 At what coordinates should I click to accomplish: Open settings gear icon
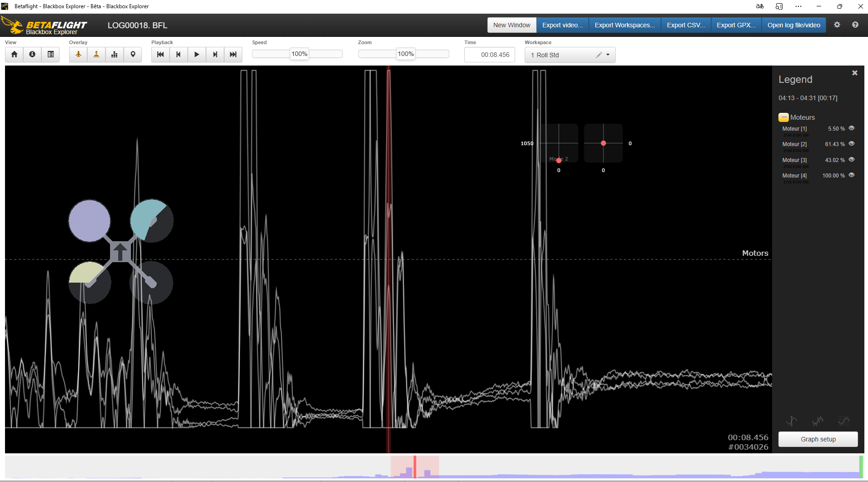tap(837, 25)
